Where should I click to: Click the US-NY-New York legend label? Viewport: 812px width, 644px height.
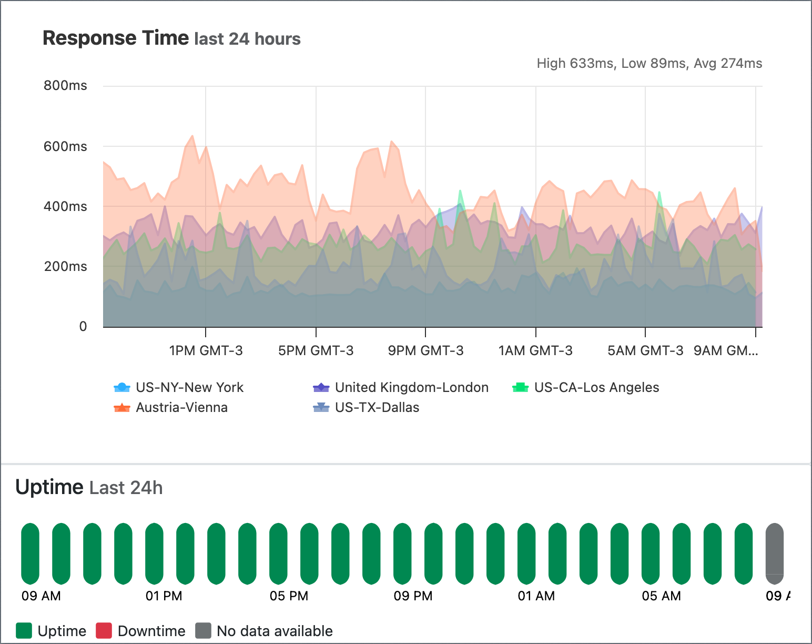(x=190, y=388)
